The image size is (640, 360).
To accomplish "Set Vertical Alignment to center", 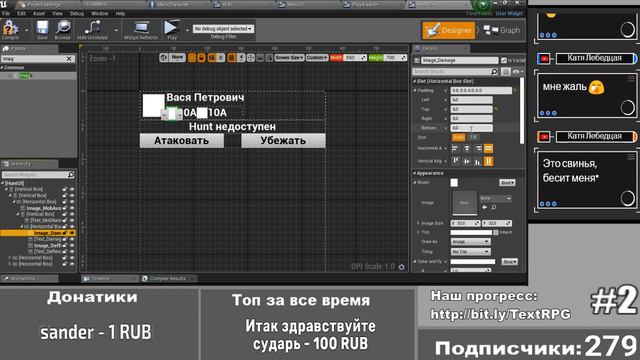I will coord(467,161).
